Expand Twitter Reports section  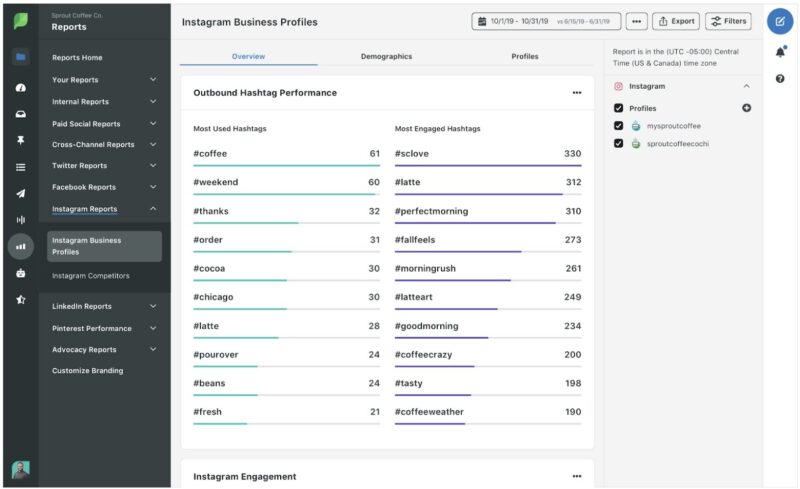pyautogui.click(x=104, y=165)
